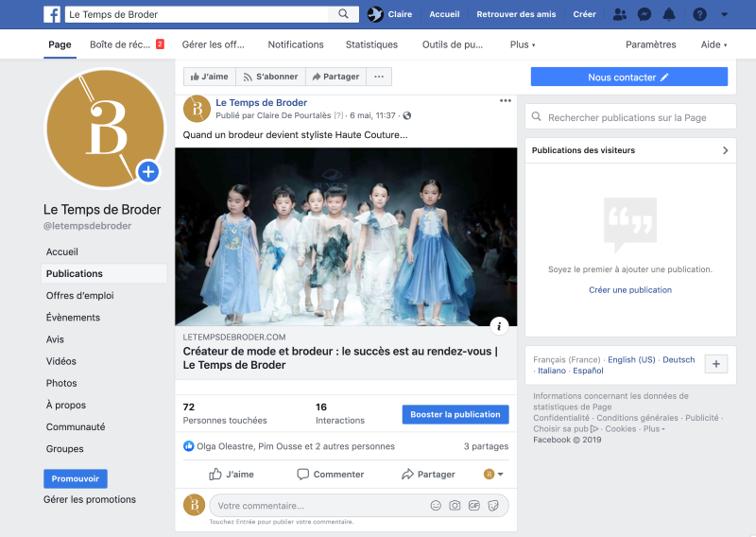756x537 pixels.
Task: Click Gérer les promotions link
Action: [90, 499]
